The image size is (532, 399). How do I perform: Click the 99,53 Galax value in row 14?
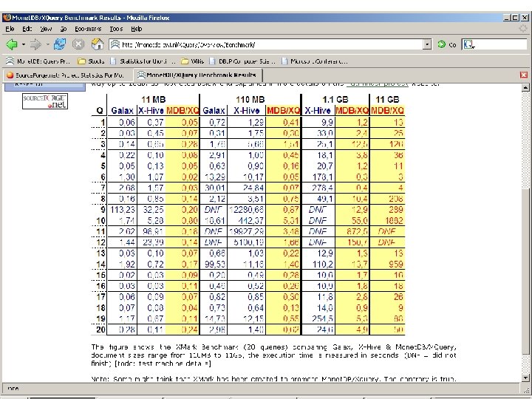click(x=215, y=264)
